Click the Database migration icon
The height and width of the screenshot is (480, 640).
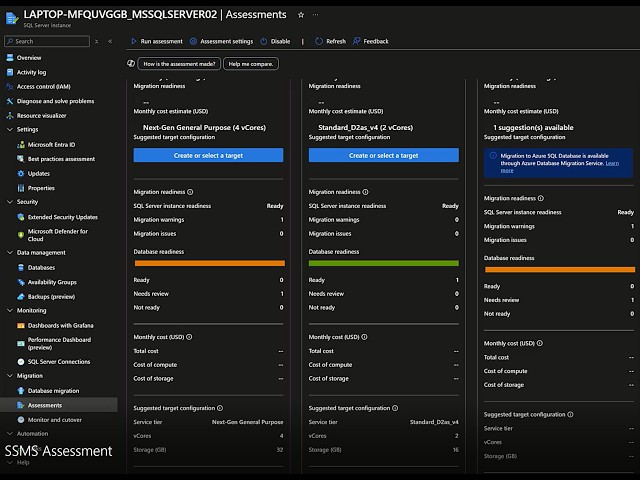click(21, 391)
